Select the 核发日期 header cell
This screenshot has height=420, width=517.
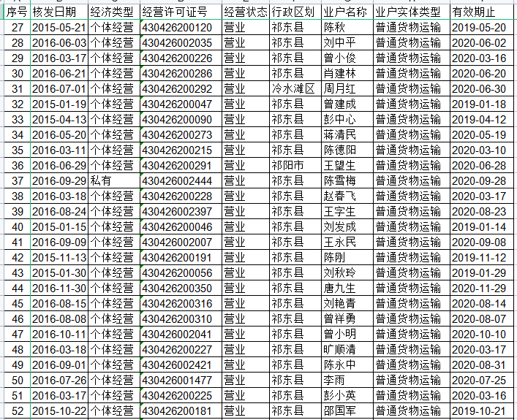[x=59, y=12]
